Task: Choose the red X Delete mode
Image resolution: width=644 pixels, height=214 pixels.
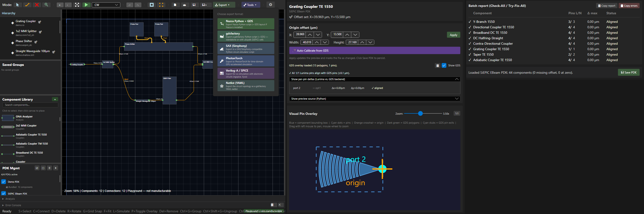Action: [37, 5]
